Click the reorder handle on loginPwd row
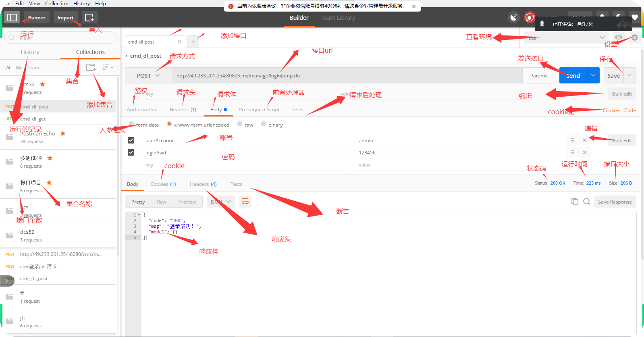The height and width of the screenshot is (337, 644). pyautogui.click(x=573, y=152)
